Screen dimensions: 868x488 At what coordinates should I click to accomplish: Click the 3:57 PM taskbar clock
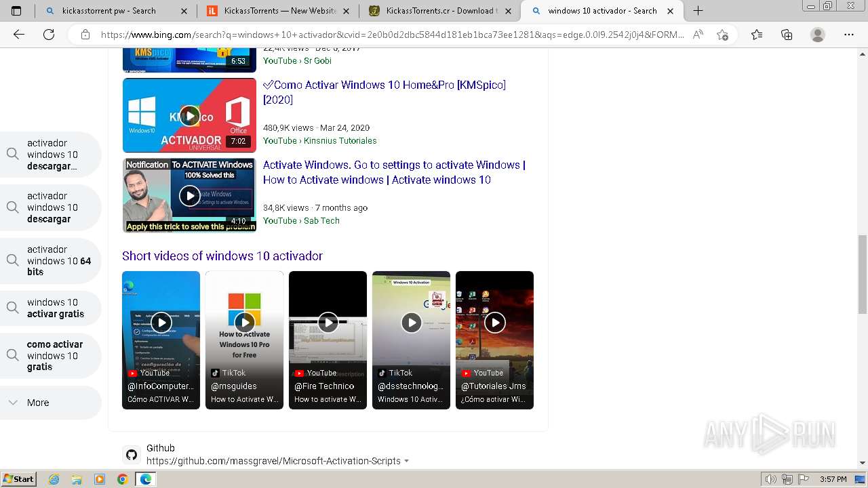833,479
